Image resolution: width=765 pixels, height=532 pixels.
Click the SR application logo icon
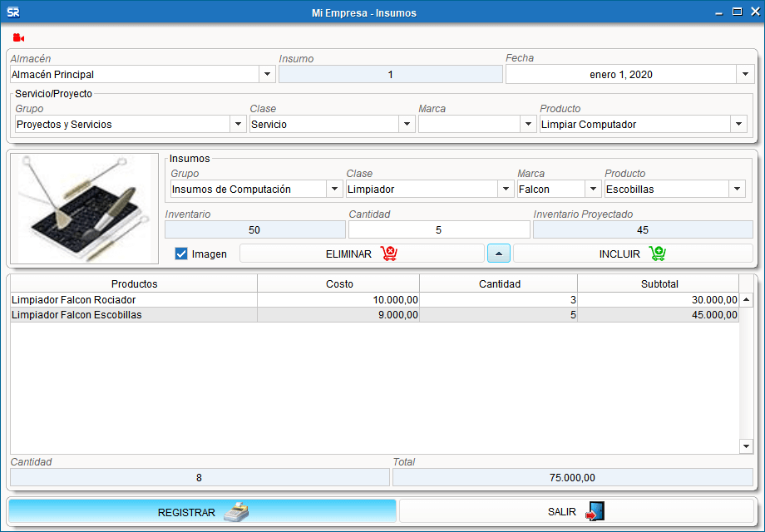point(13,12)
